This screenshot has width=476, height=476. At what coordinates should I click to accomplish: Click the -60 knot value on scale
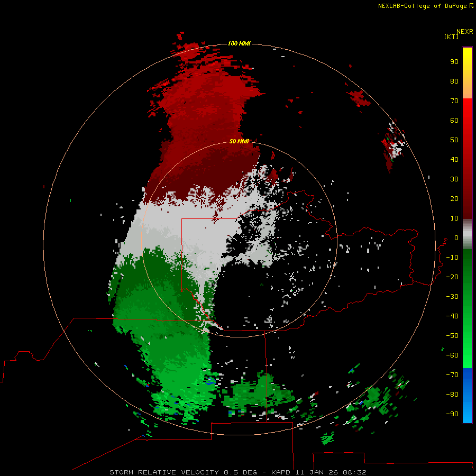pyautogui.click(x=452, y=355)
